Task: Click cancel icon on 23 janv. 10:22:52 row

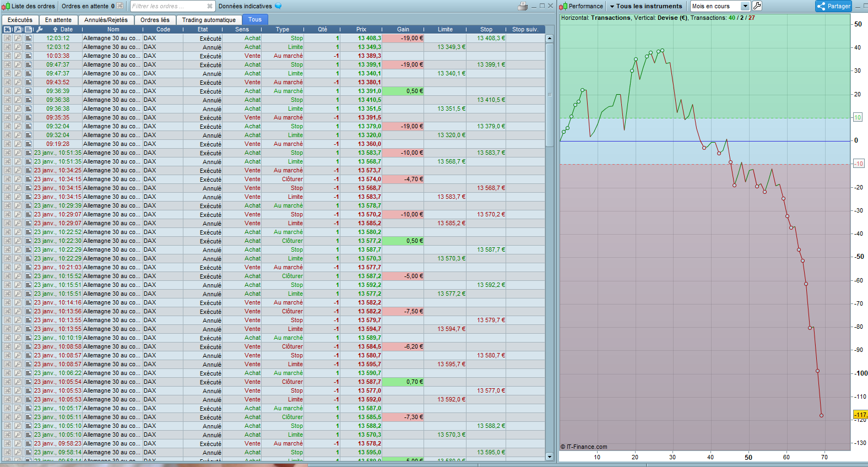Action: tap(7, 232)
